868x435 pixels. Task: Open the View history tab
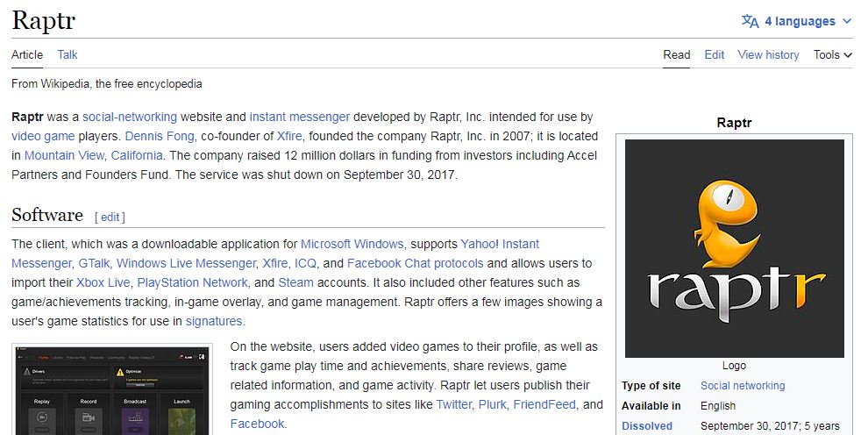click(768, 54)
